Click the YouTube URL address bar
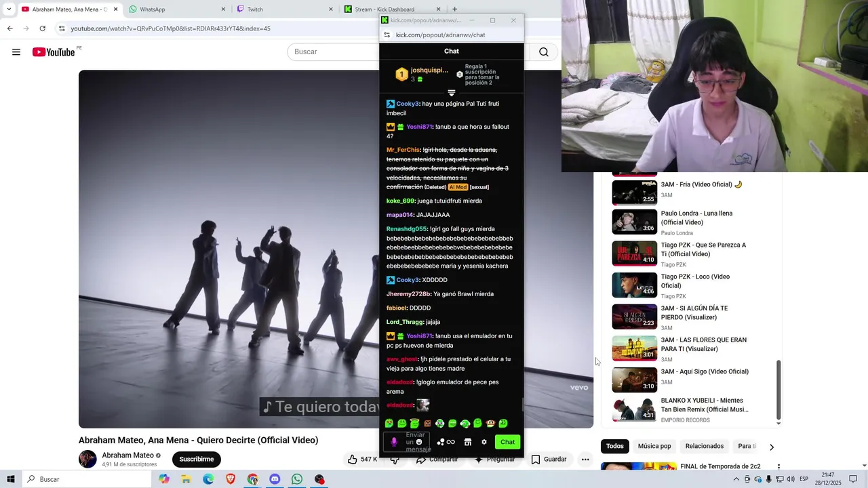This screenshot has width=868, height=488. pyautogui.click(x=217, y=28)
